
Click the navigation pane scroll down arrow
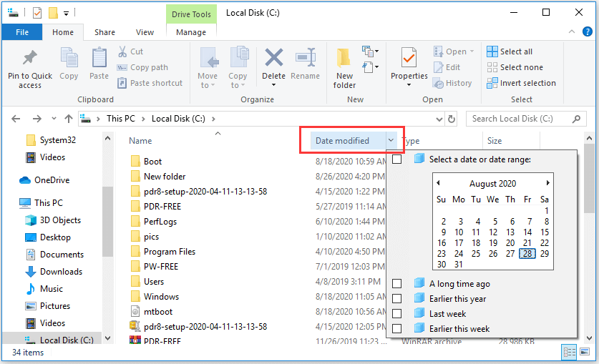pos(108,338)
